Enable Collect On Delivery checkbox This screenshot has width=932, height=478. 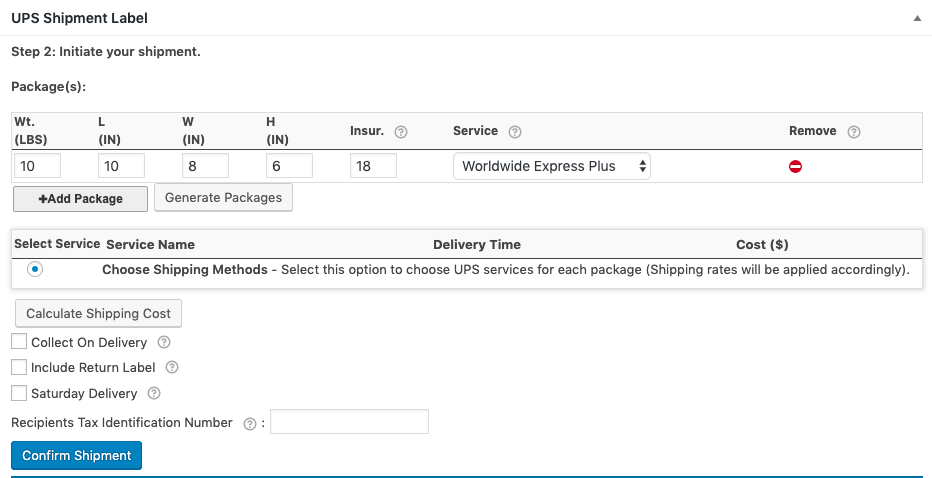click(19, 341)
